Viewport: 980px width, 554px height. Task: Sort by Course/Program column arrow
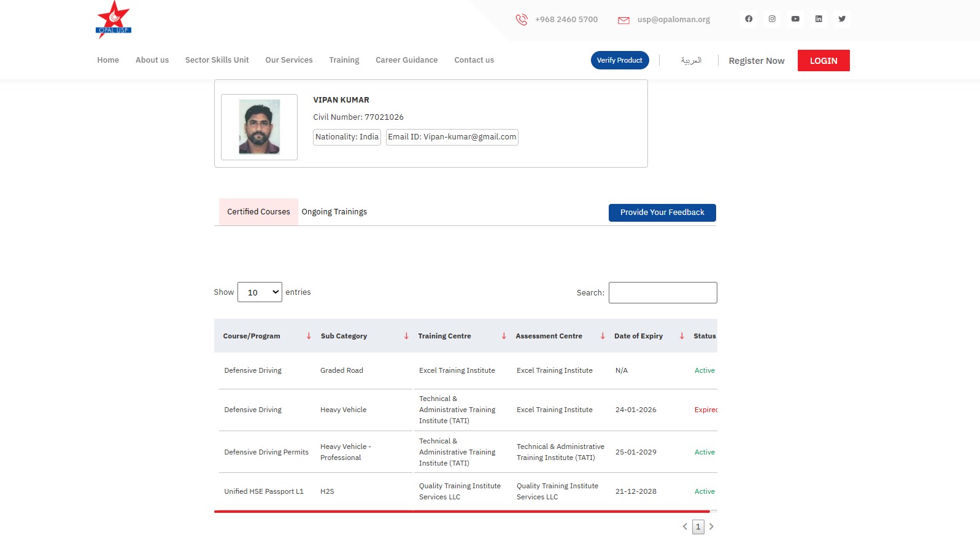tap(309, 336)
